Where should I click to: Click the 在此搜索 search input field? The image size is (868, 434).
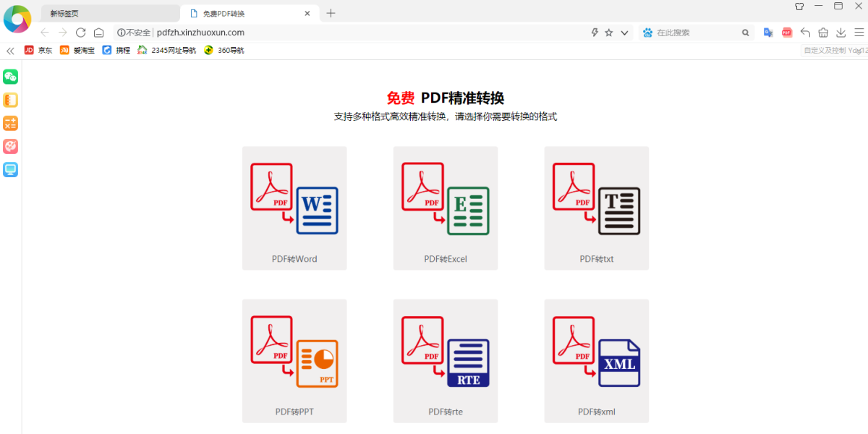694,33
